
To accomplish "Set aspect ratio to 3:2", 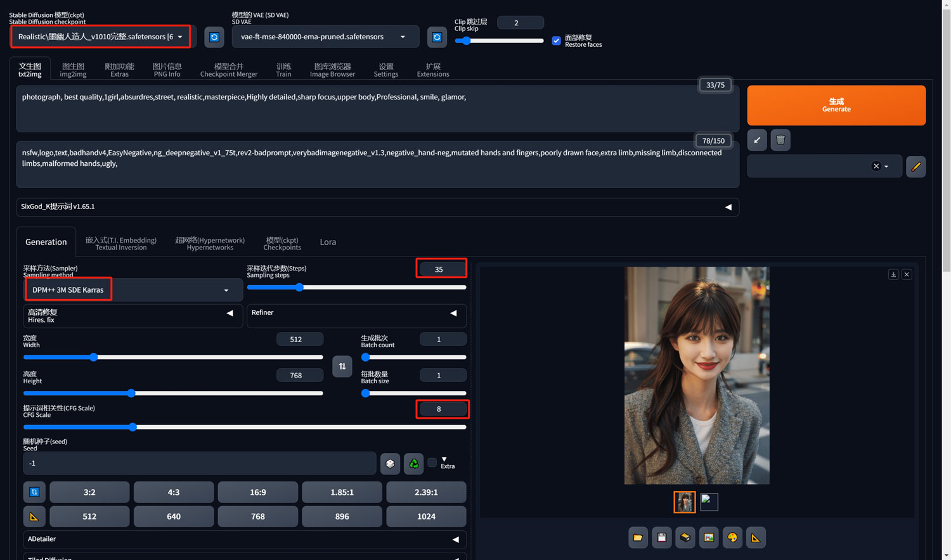I will tap(89, 492).
